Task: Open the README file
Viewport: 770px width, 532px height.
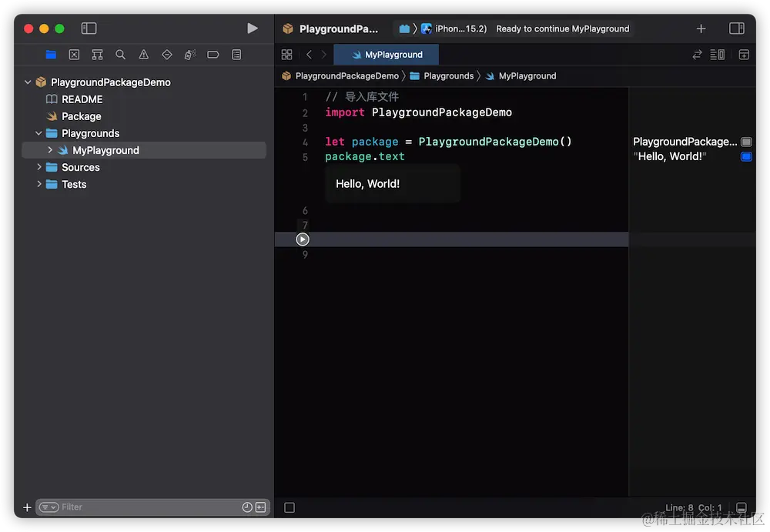Action: (x=82, y=99)
